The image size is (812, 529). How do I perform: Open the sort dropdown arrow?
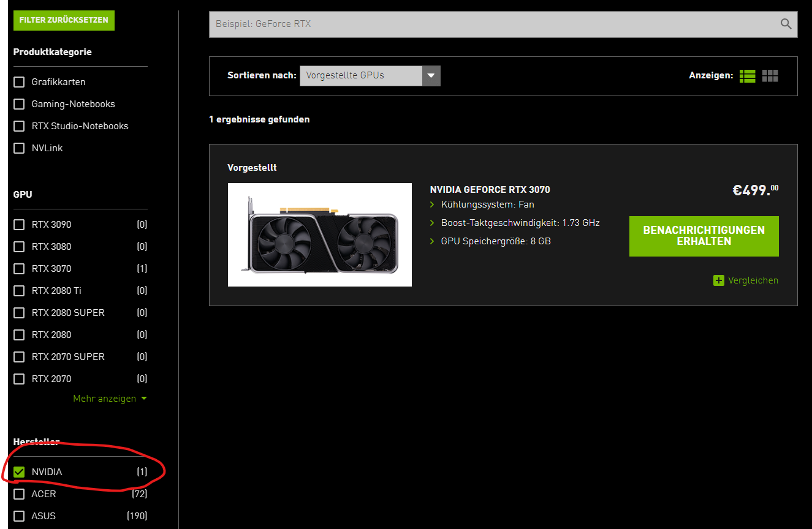click(431, 76)
